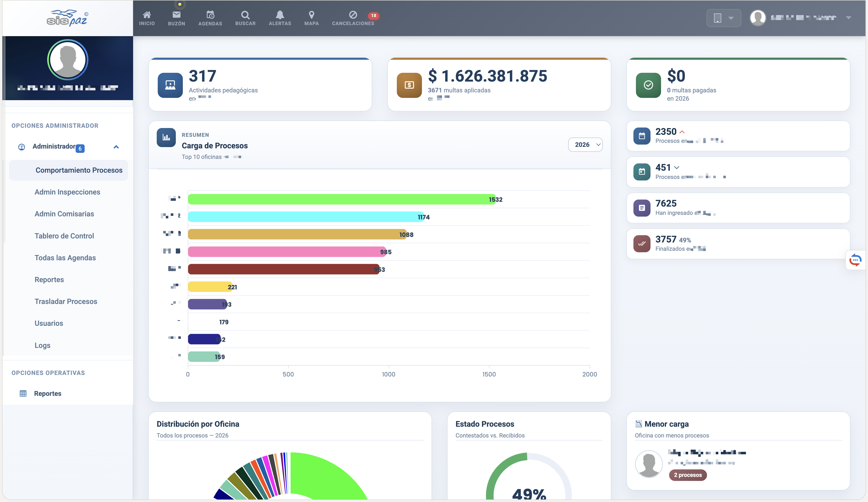Open the Cancelaciones icon

pyautogui.click(x=353, y=15)
